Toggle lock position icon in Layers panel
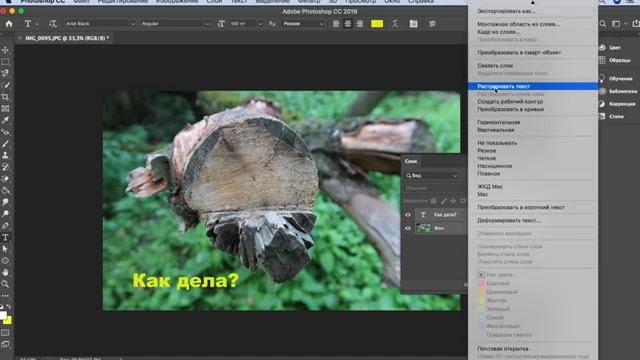The width and height of the screenshot is (640, 360). pos(453,201)
